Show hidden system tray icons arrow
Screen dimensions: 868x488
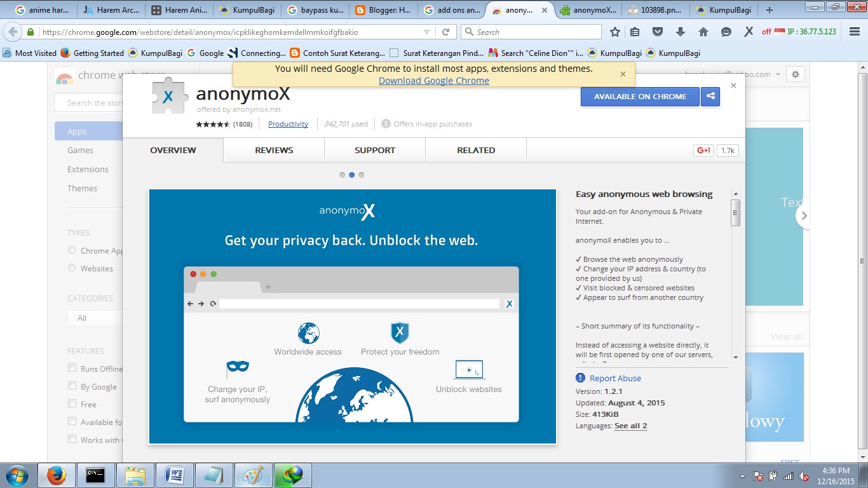point(742,476)
